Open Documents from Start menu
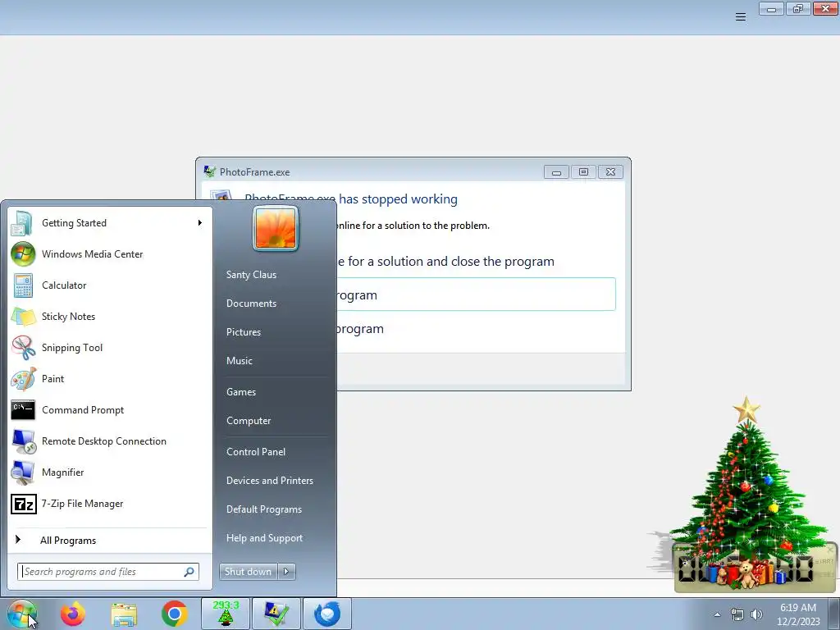This screenshot has height=630, width=840. click(251, 304)
